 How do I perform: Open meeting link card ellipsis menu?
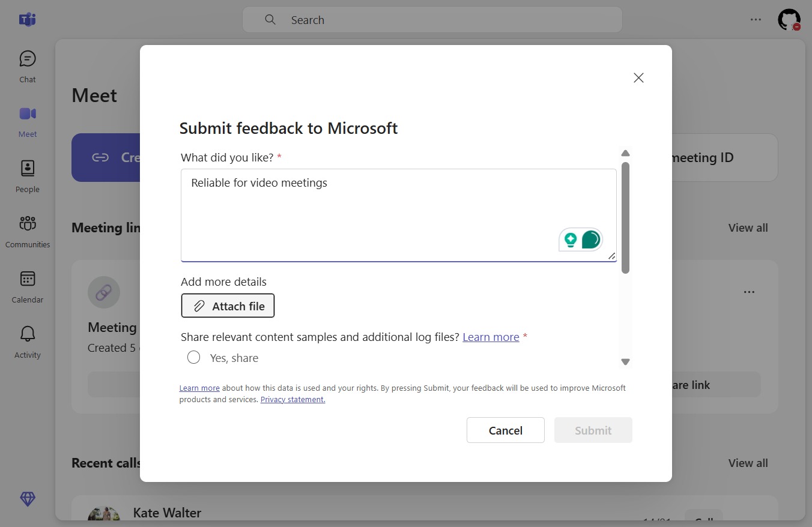click(x=749, y=292)
